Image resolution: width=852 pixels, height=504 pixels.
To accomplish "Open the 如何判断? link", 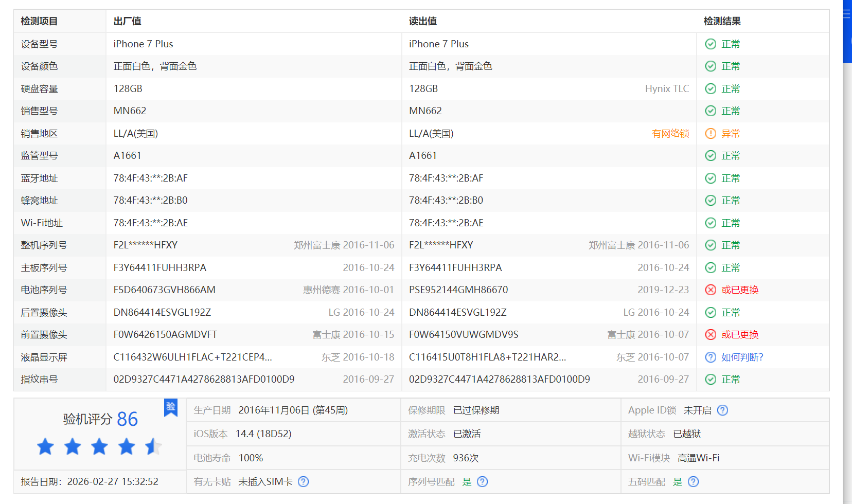I will pyautogui.click(x=742, y=357).
